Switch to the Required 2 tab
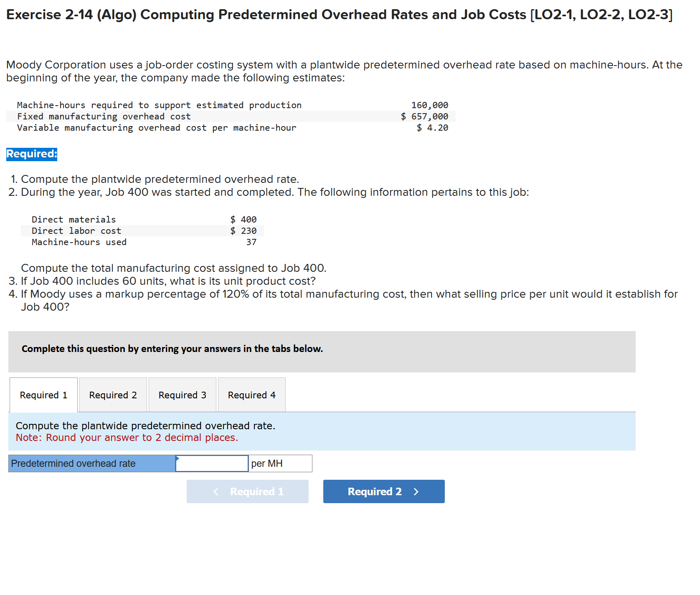 tap(112, 395)
